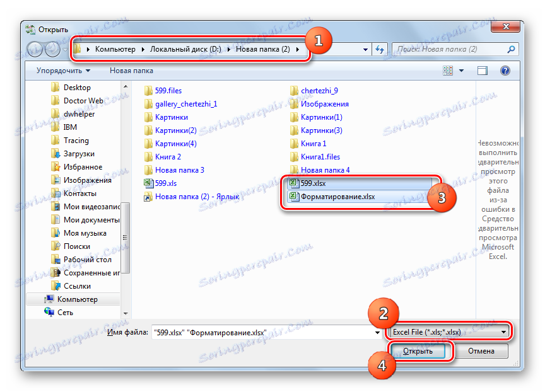The height and width of the screenshot is (392, 545).
Task: Click the navigation pane scroll up arrow
Action: click(x=126, y=86)
